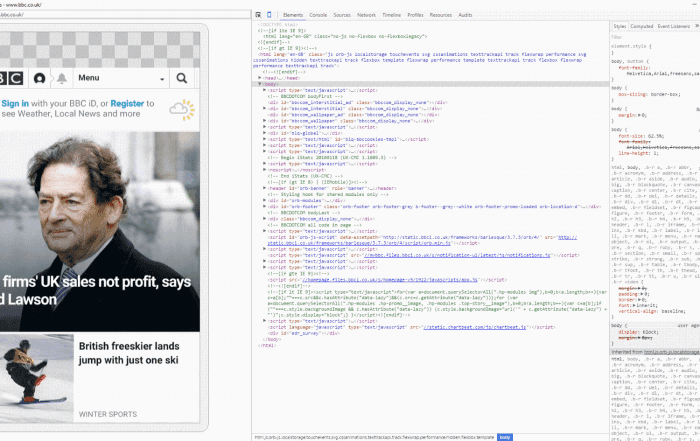Switch to the Profiles tab

[x=415, y=15]
